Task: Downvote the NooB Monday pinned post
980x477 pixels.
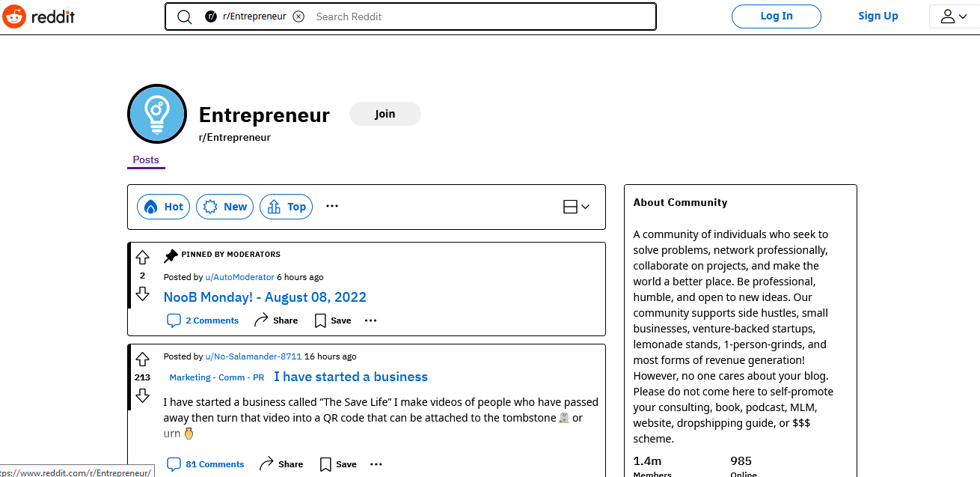Action: pyautogui.click(x=142, y=294)
